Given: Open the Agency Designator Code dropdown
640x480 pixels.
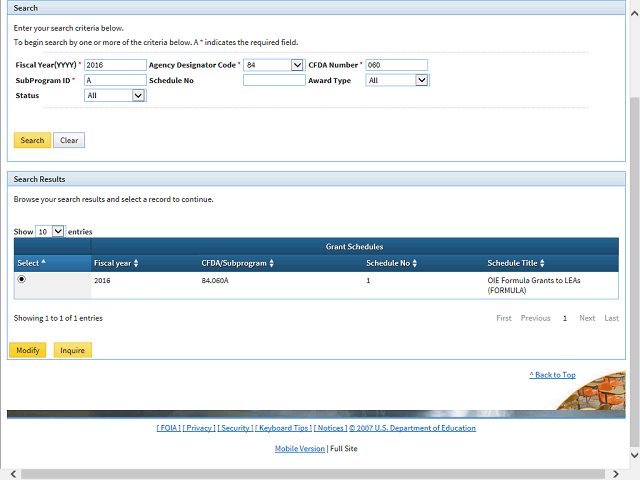Looking at the screenshot, I should coord(296,65).
